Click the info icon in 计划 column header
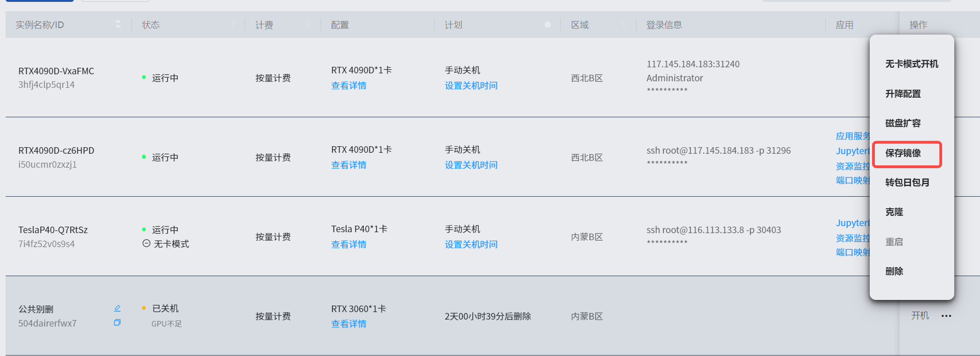980x356 pixels. 548,25
